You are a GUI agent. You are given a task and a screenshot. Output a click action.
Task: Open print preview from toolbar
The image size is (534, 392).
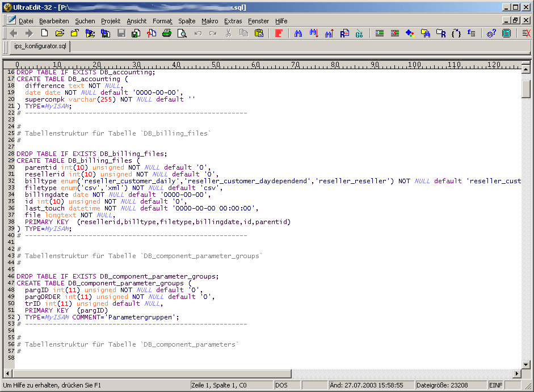coord(182,33)
